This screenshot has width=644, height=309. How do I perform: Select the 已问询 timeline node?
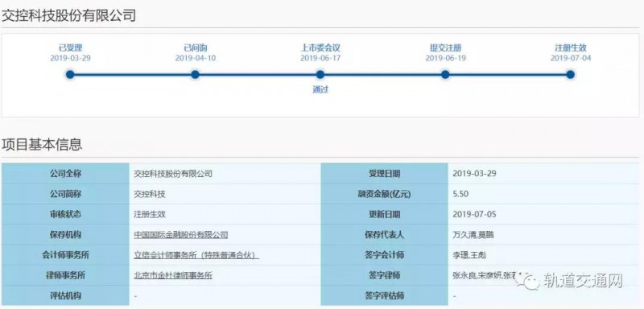pyautogui.click(x=195, y=74)
